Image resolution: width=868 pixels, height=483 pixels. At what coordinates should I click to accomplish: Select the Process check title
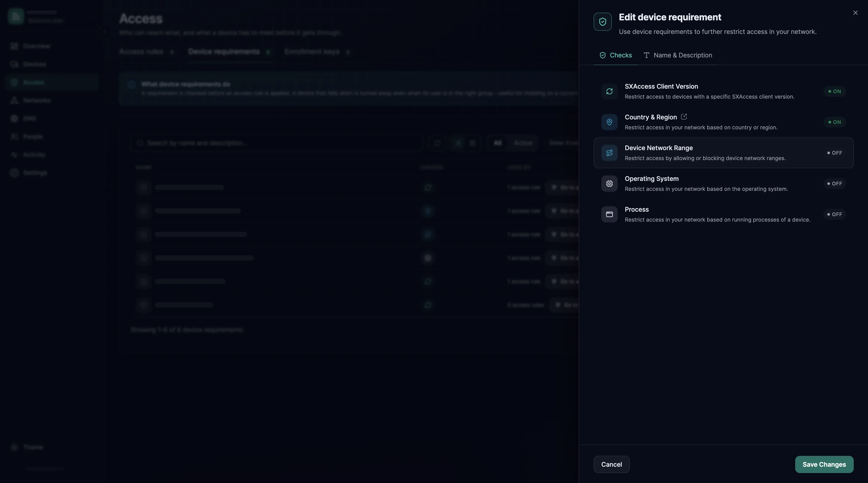tap(636, 209)
